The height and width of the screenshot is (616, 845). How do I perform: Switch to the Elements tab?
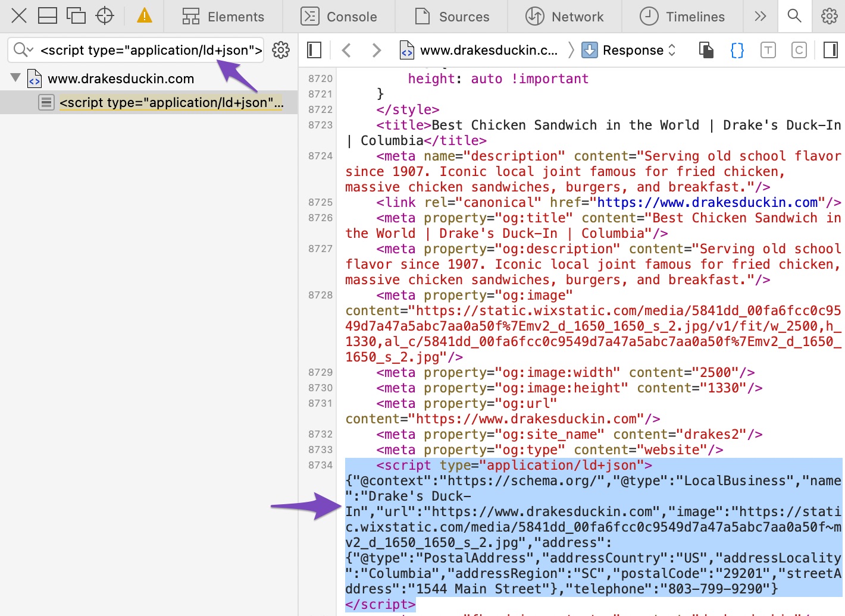223,17
